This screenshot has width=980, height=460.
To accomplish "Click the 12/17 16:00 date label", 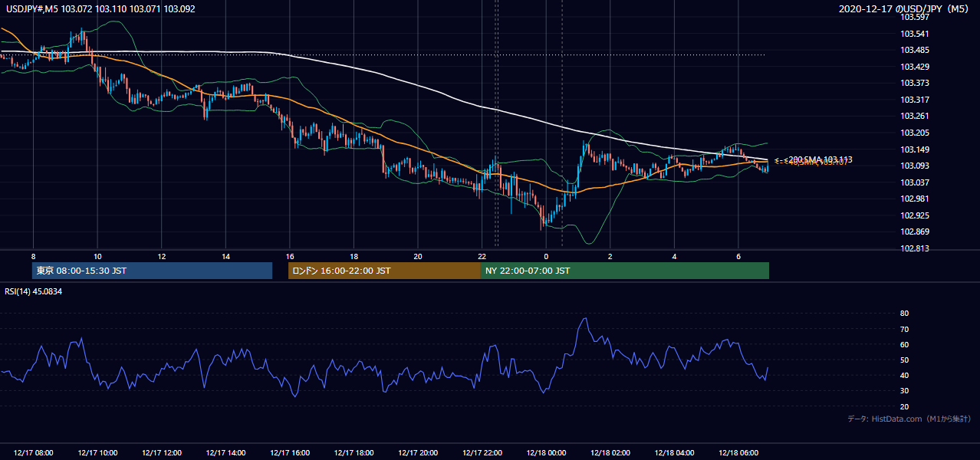I will click(290, 453).
